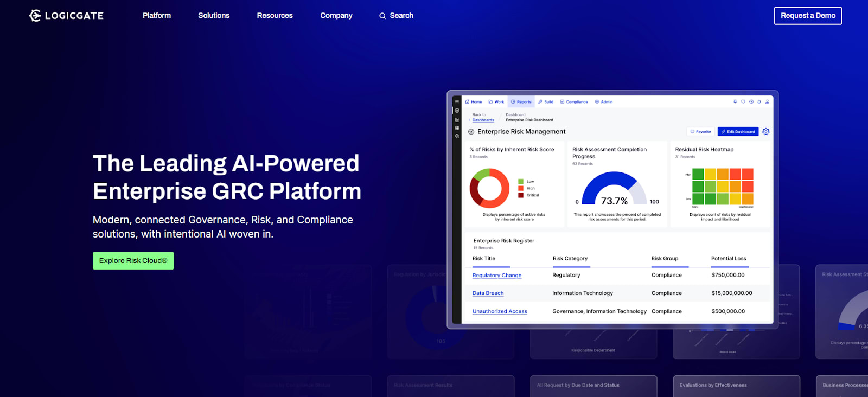Click the $750,000.00 potential loss cell
Viewport: 868px width, 397px height.
[728, 276]
